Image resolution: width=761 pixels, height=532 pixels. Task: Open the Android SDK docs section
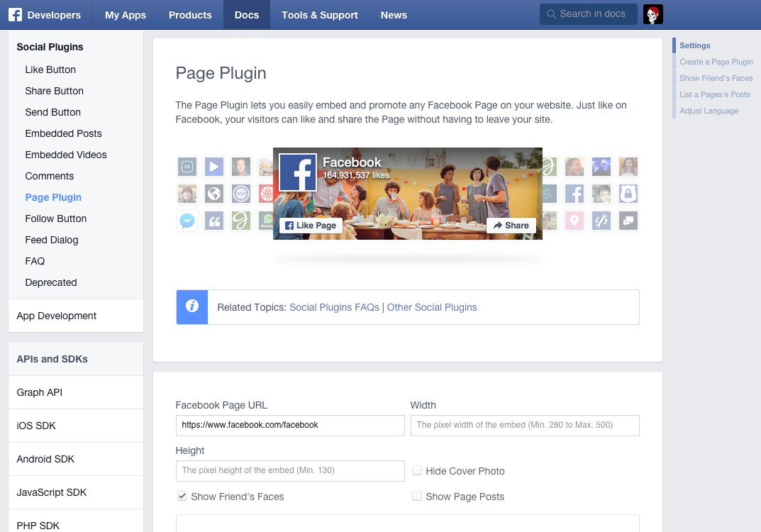click(x=76, y=459)
